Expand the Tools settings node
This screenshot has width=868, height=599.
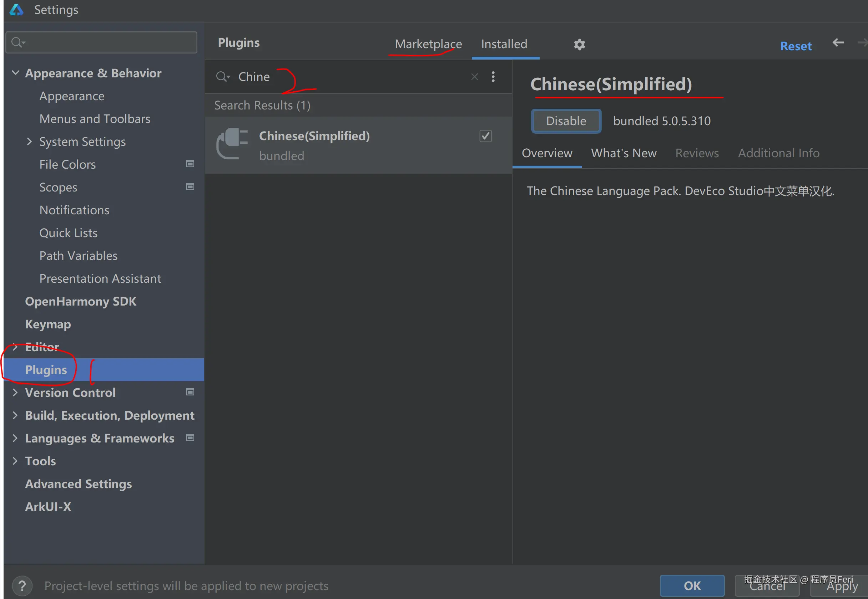click(x=15, y=461)
